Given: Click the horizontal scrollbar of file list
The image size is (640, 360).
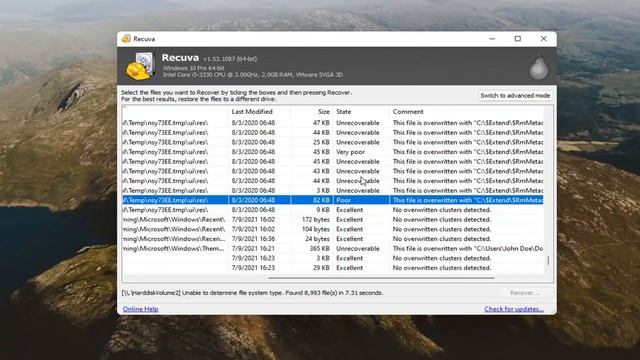Looking at the screenshot, I should click(381, 278).
